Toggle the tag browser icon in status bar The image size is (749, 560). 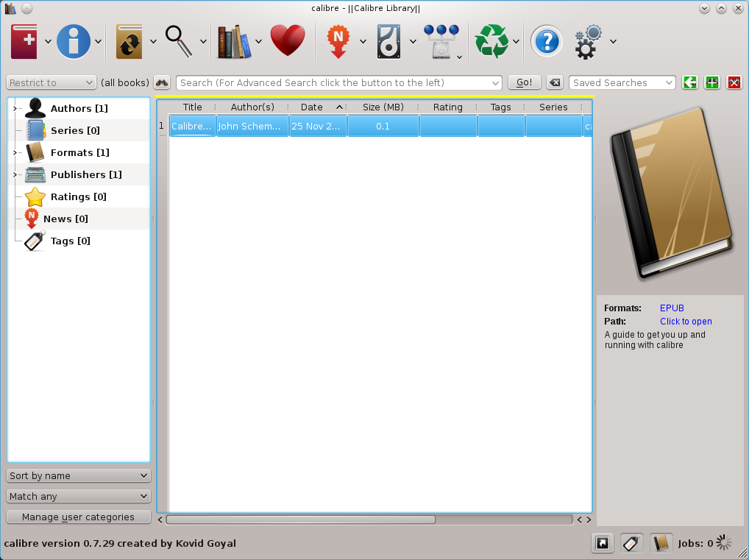631,543
